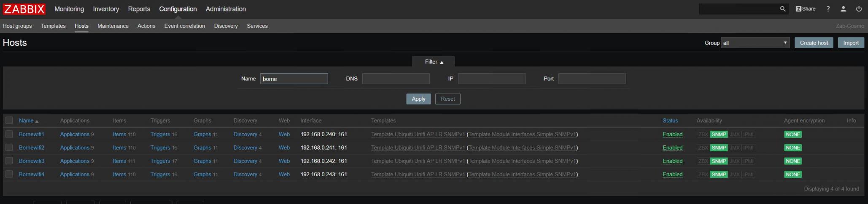
Task: Disable Bornewifi2 via Enabled status link
Action: pyautogui.click(x=672, y=148)
